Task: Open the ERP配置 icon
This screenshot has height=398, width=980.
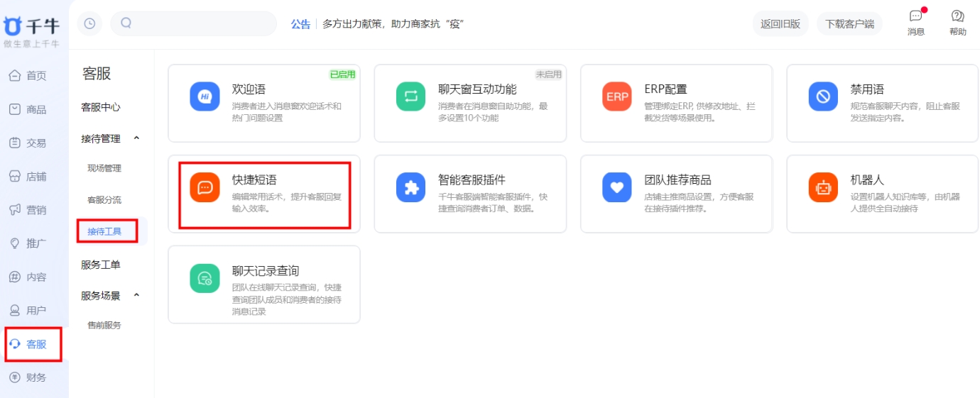Action: point(616,96)
